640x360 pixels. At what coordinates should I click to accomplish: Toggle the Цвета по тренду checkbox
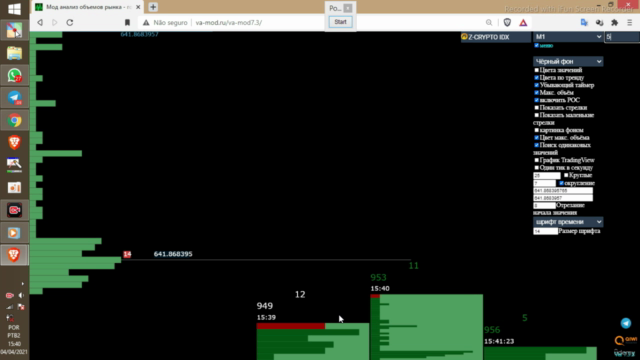tap(537, 78)
